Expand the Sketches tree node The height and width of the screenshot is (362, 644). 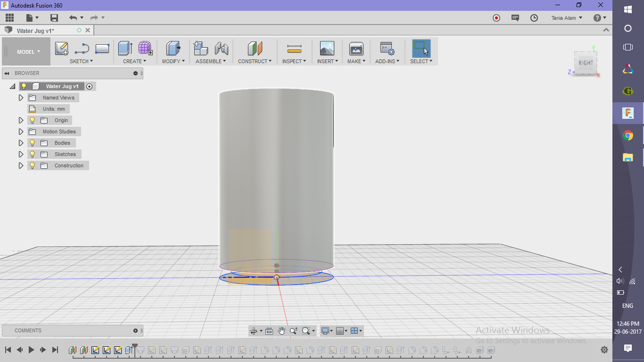[x=21, y=154]
